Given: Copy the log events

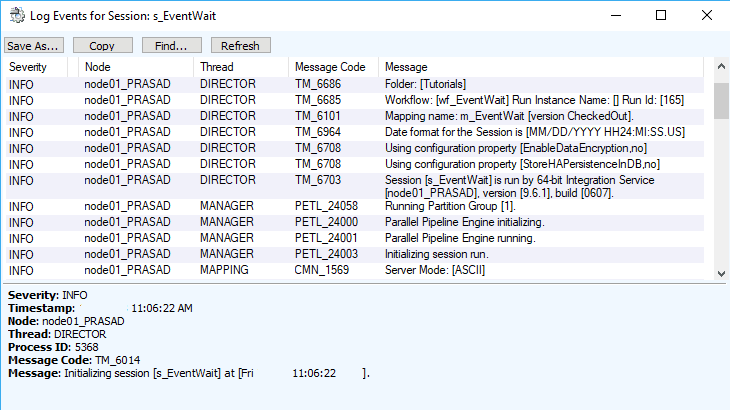Looking at the screenshot, I should pyautogui.click(x=102, y=46).
